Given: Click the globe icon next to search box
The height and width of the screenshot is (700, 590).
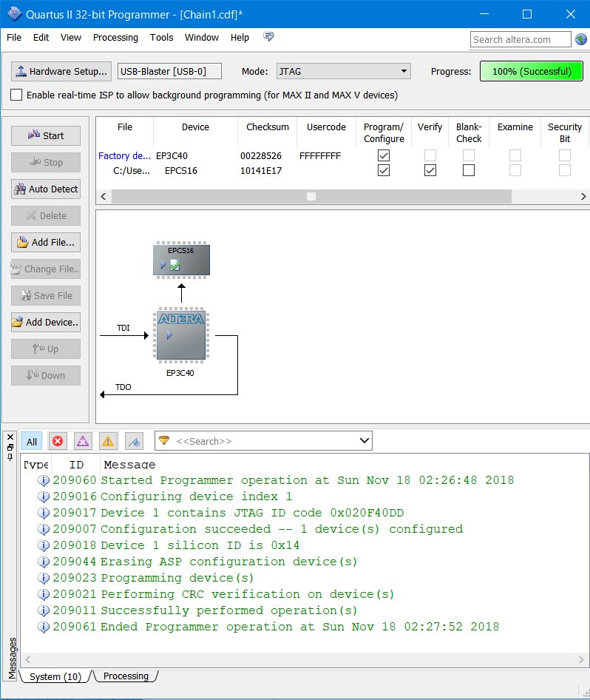Looking at the screenshot, I should pos(580,39).
